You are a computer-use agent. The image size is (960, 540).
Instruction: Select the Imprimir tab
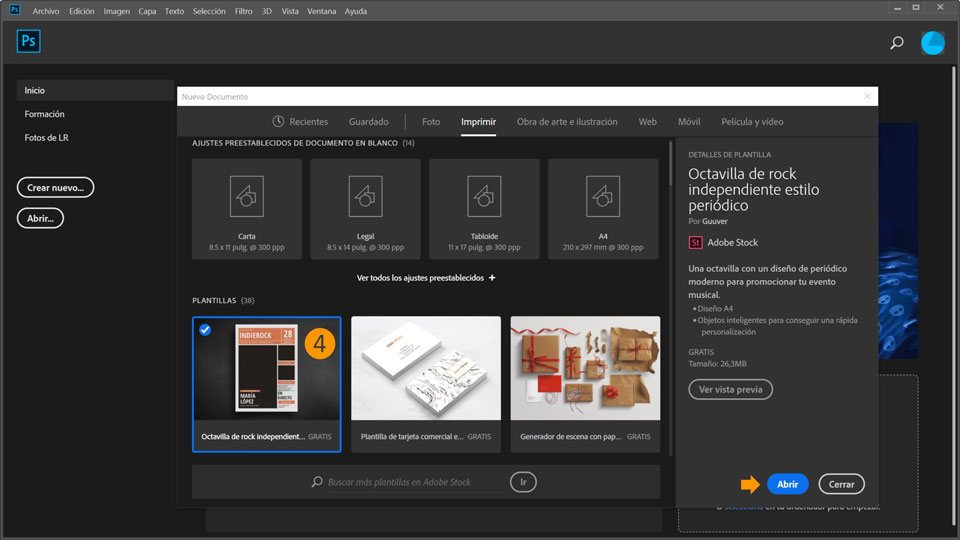pyautogui.click(x=478, y=122)
